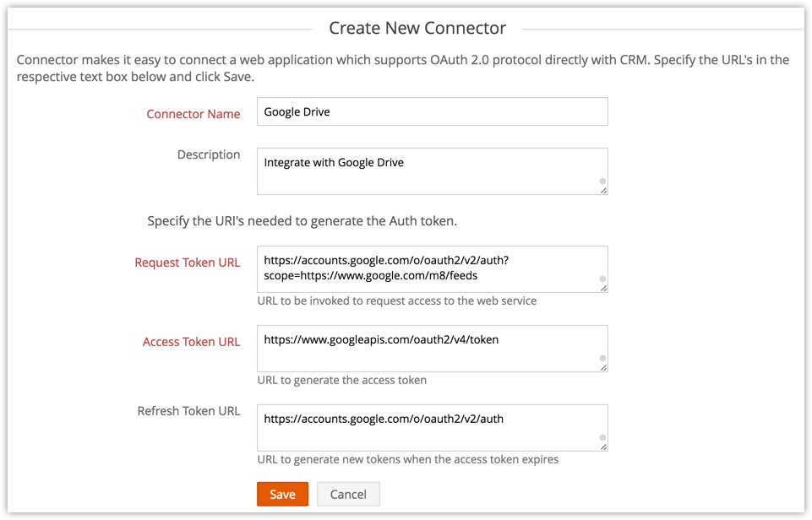The width and height of the screenshot is (812, 520).
Task: Click the Refresh Token URL resize corner
Action: click(x=603, y=447)
